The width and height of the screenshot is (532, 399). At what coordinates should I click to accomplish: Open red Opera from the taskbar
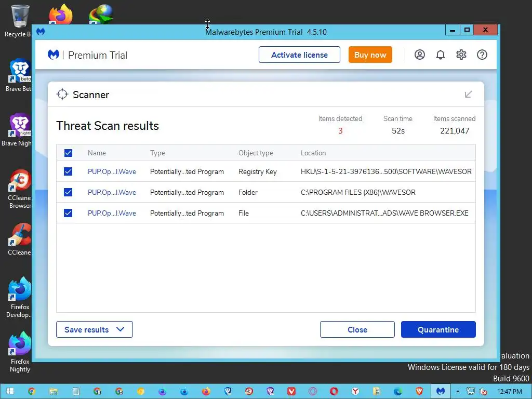pyautogui.click(x=334, y=391)
